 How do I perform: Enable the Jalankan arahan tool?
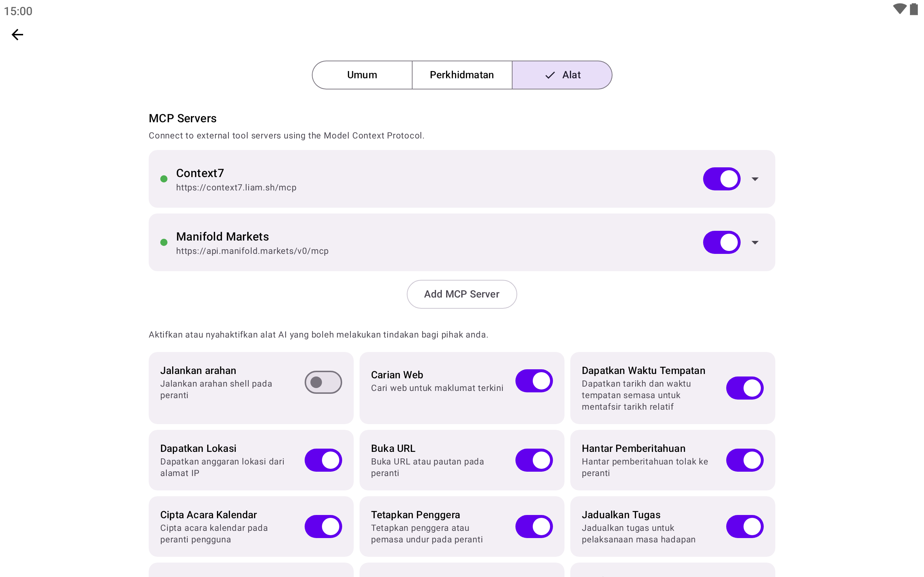pos(323,382)
